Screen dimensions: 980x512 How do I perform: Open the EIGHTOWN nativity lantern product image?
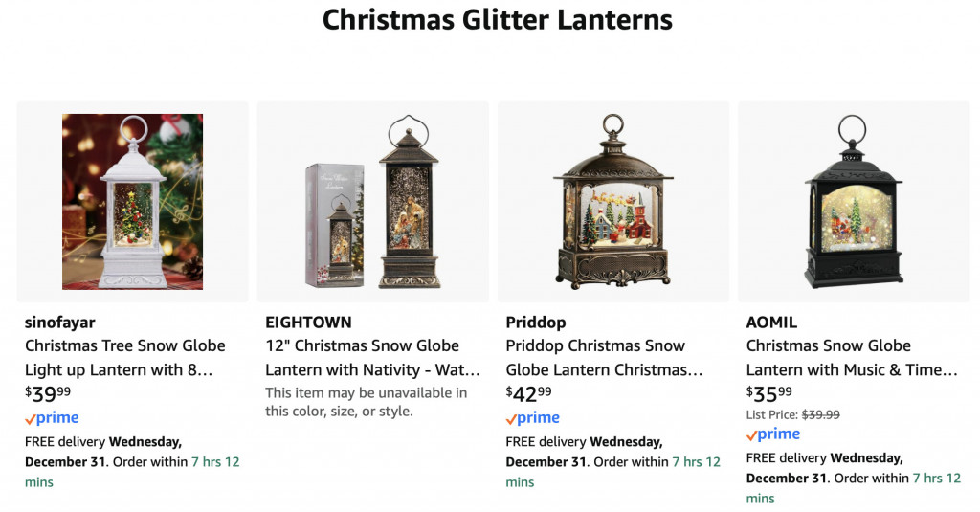coord(373,202)
